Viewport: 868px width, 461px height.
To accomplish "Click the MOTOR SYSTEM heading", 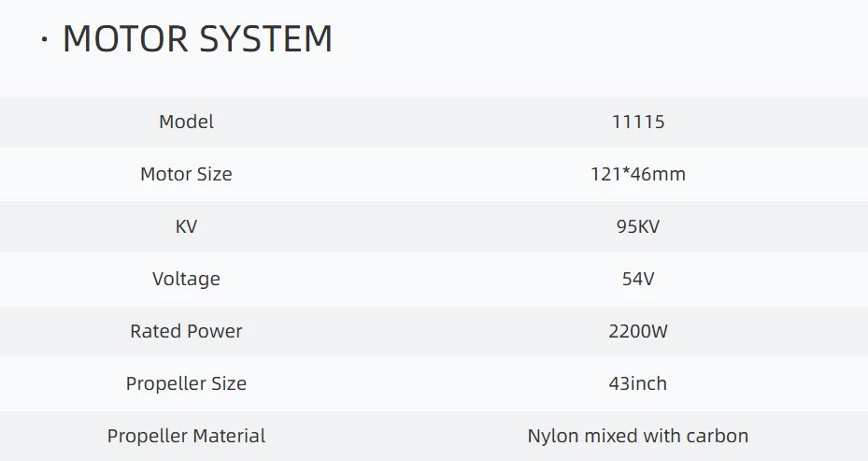I will coord(196,39).
